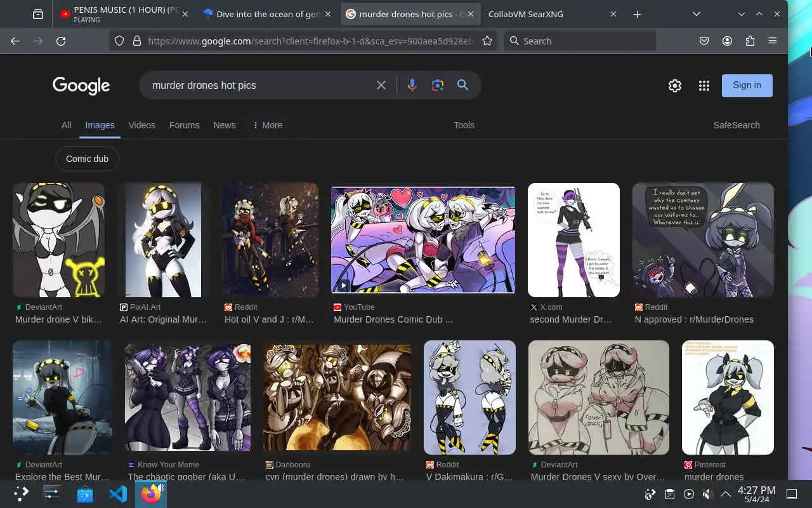The image size is (812, 508).
Task: Click the Google logo
Action: pyautogui.click(x=81, y=86)
